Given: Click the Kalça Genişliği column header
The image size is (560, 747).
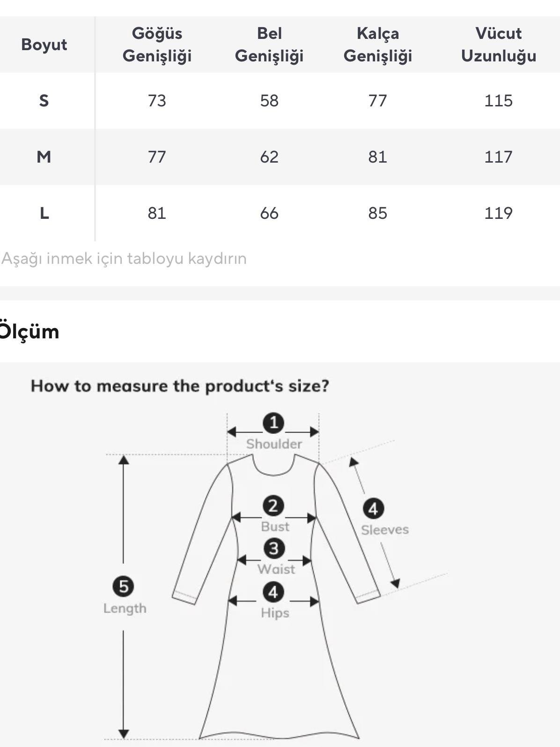Looking at the screenshot, I should (377, 45).
